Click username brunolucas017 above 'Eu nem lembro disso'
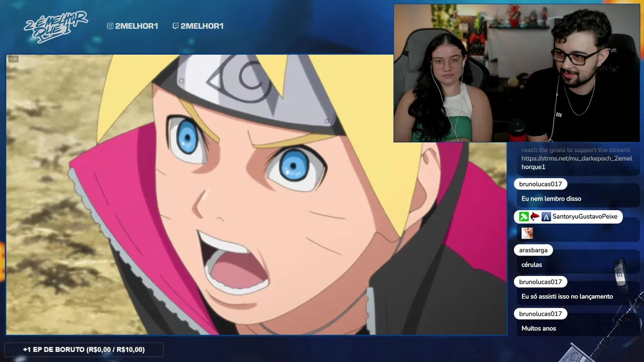The width and height of the screenshot is (644, 362). [540, 184]
